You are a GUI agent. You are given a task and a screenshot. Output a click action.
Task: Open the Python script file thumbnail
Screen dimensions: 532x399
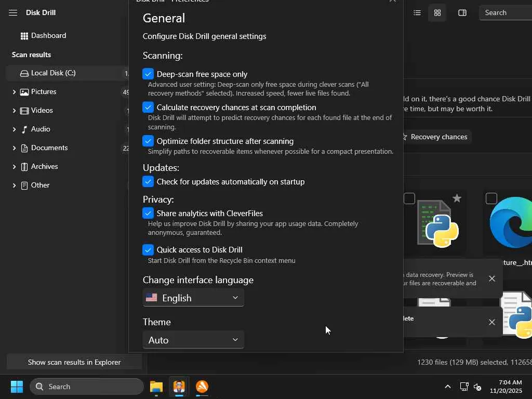tap(438, 223)
